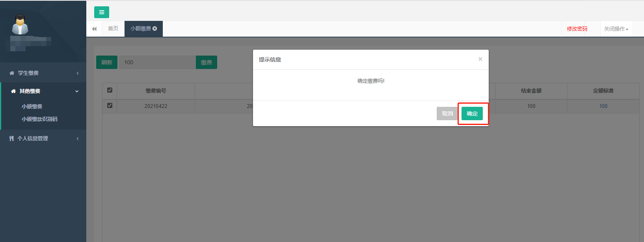Click the user avatar in the sidebar
The width and height of the screenshot is (644, 242).
pyautogui.click(x=20, y=24)
